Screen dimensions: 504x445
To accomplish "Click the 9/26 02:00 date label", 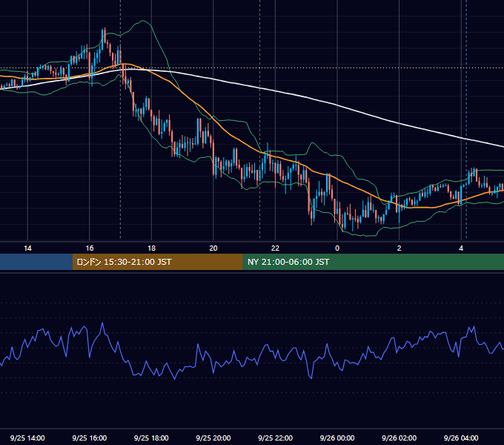I will pos(399,438).
